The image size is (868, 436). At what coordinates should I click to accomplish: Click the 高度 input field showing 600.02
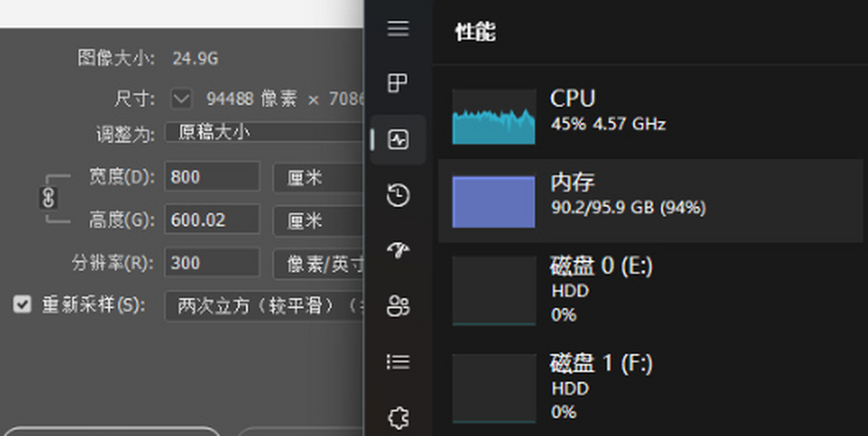tap(212, 219)
